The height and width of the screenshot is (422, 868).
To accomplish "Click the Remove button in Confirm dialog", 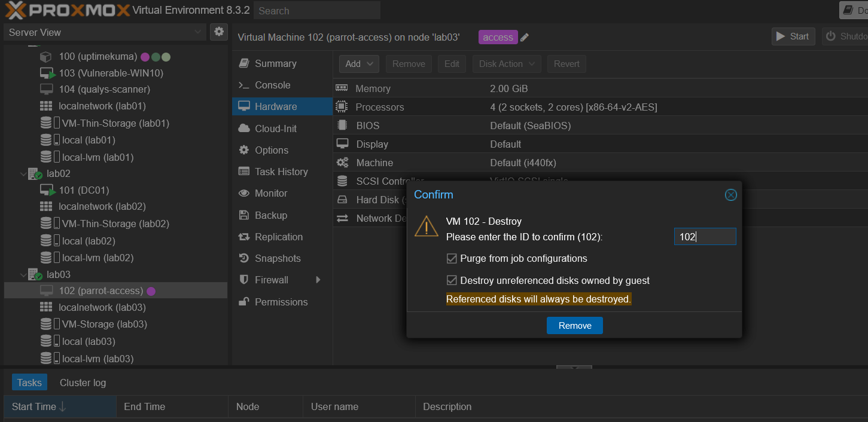I will [x=575, y=326].
